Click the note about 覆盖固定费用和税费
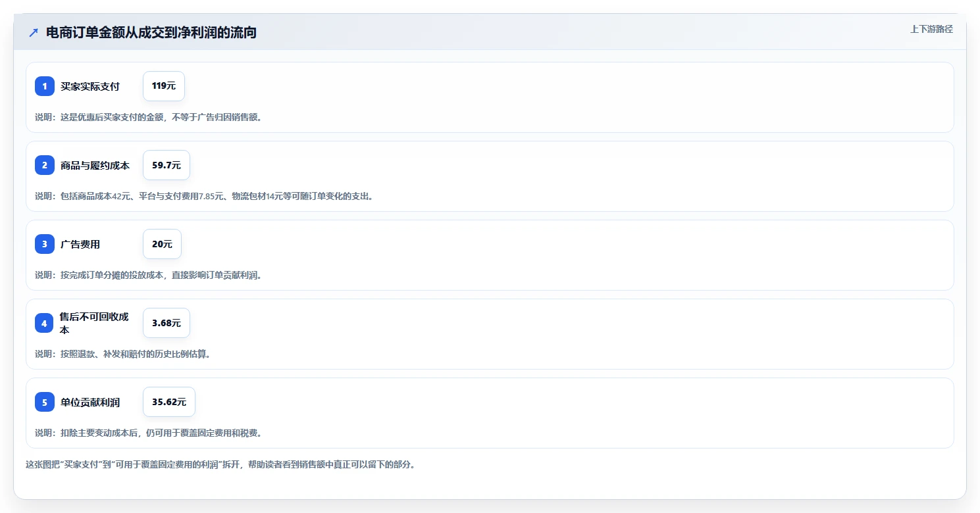 [x=148, y=433]
